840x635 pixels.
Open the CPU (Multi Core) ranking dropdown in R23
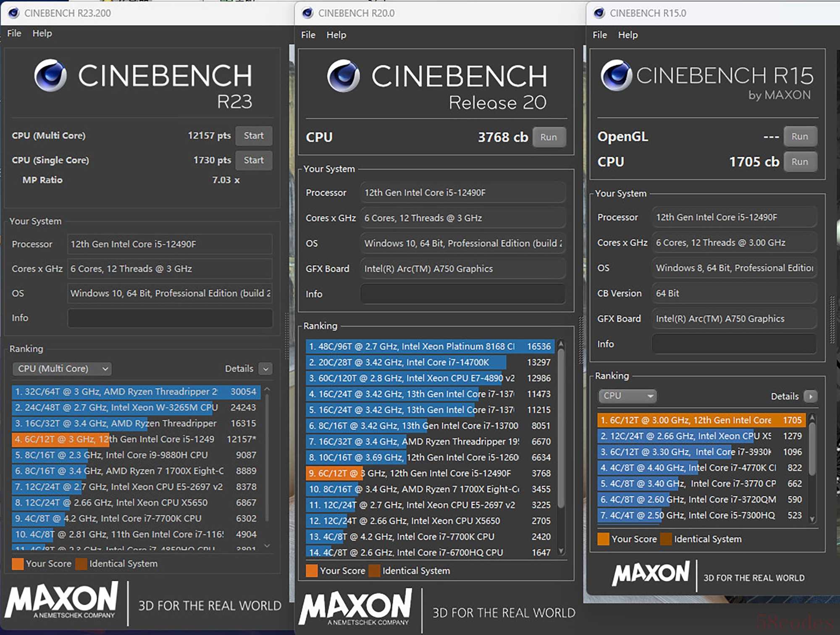click(62, 369)
